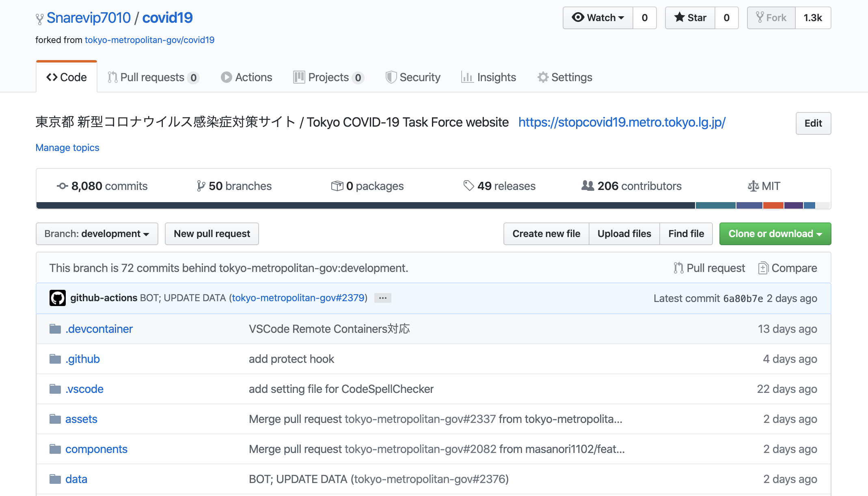
Task: Open latest commit 6a80b7e
Action: (x=743, y=299)
